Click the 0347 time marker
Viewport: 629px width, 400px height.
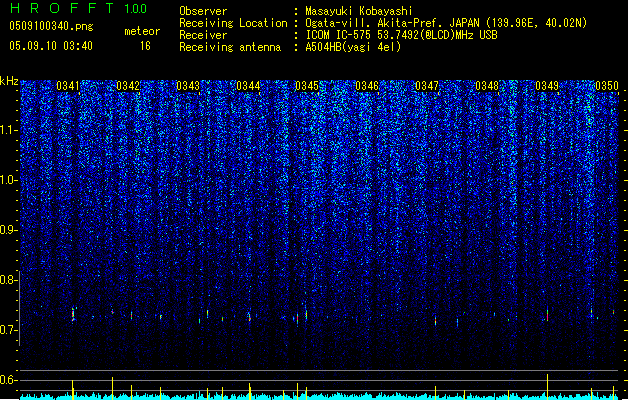coord(427,86)
